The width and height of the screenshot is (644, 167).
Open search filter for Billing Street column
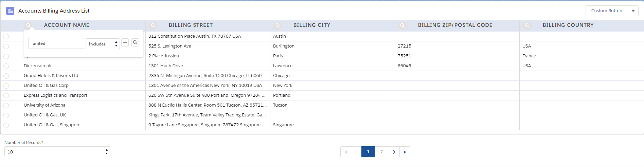153,25
